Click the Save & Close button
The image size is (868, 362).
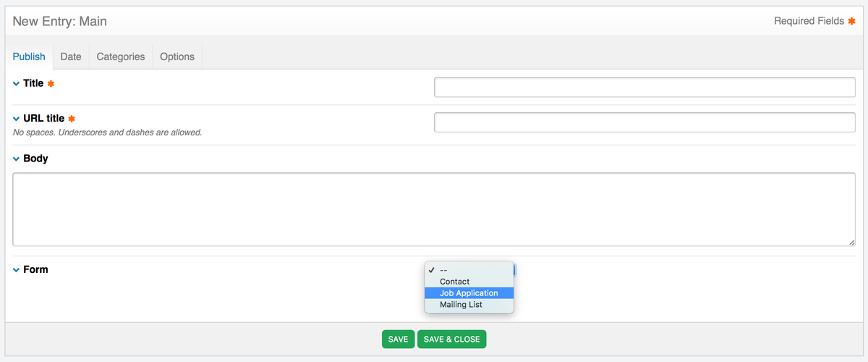(x=452, y=339)
